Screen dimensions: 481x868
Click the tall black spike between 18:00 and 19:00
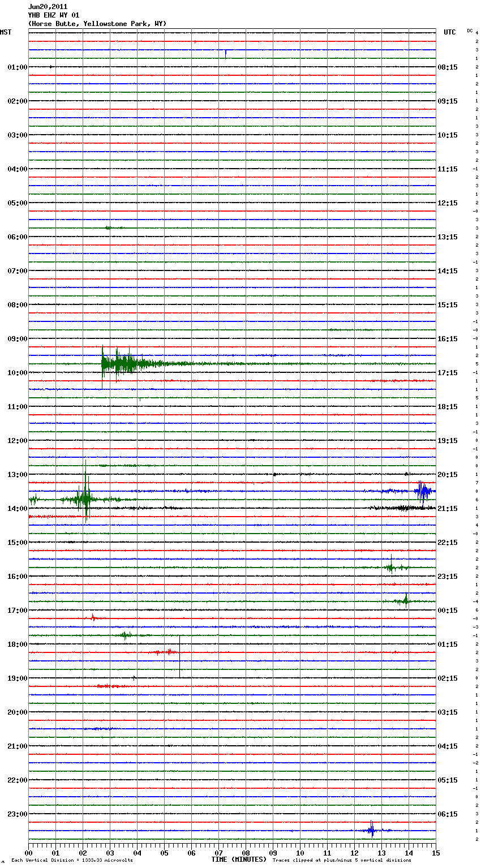[x=179, y=656]
